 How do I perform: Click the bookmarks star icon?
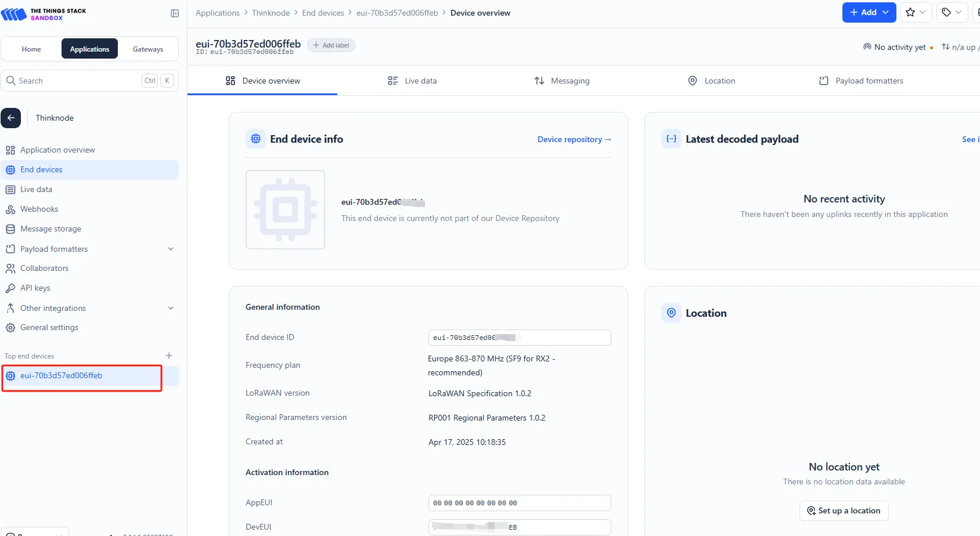pos(910,12)
